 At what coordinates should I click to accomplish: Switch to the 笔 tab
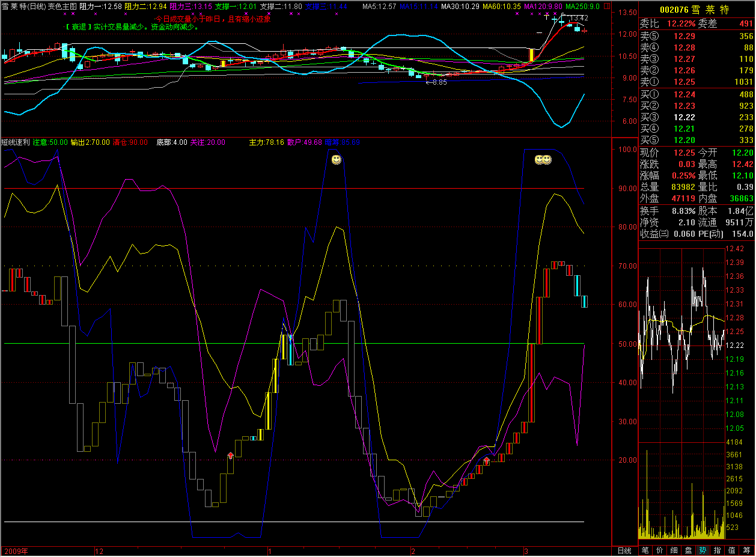click(x=645, y=550)
